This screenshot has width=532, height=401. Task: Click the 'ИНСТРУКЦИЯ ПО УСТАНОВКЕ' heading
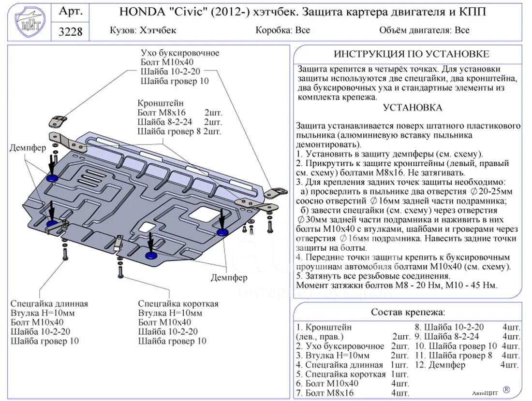[x=411, y=54]
